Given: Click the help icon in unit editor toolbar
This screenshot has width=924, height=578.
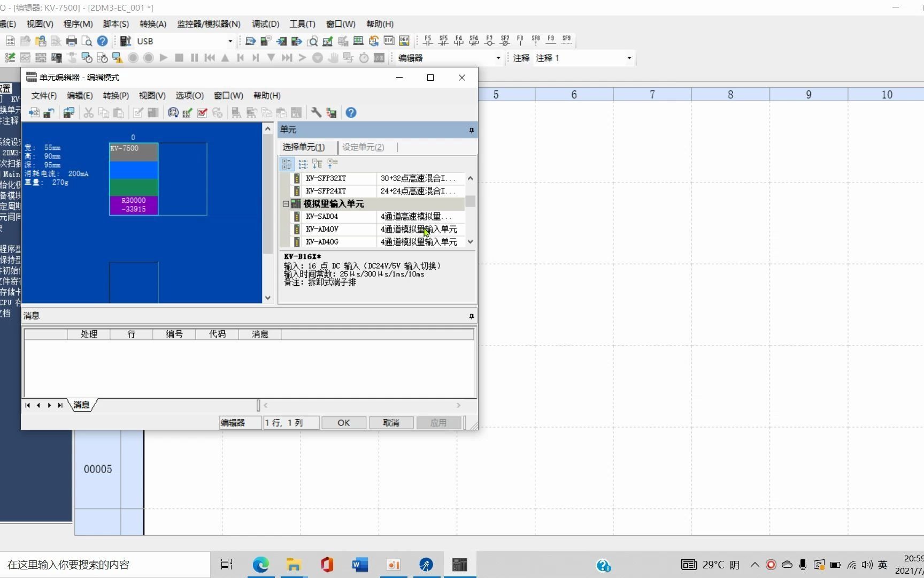Looking at the screenshot, I should [351, 112].
